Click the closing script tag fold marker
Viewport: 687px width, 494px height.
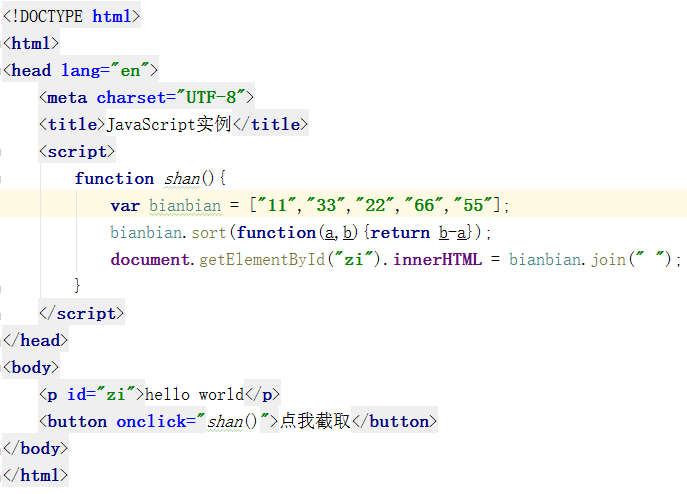coord(4,314)
